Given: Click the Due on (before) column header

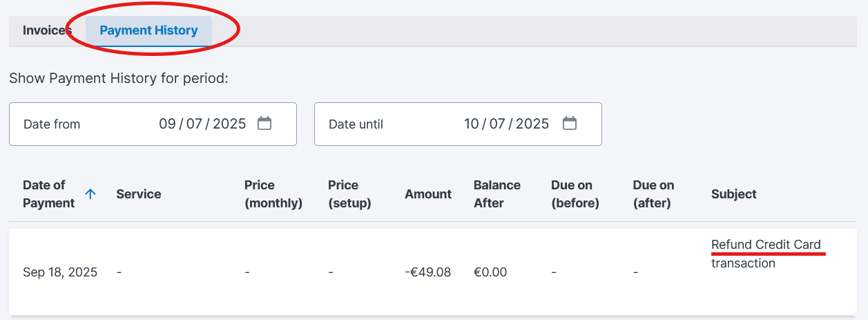Looking at the screenshot, I should click(575, 194).
